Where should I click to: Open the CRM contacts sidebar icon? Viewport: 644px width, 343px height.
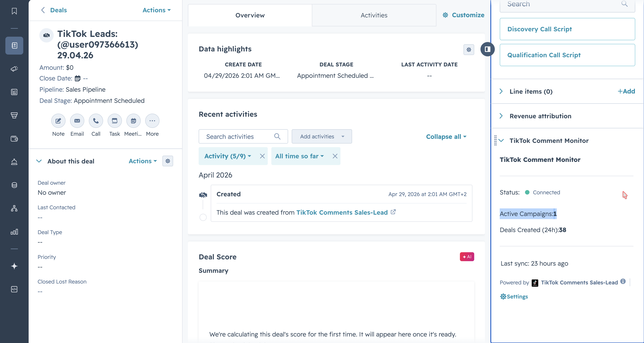point(14,45)
